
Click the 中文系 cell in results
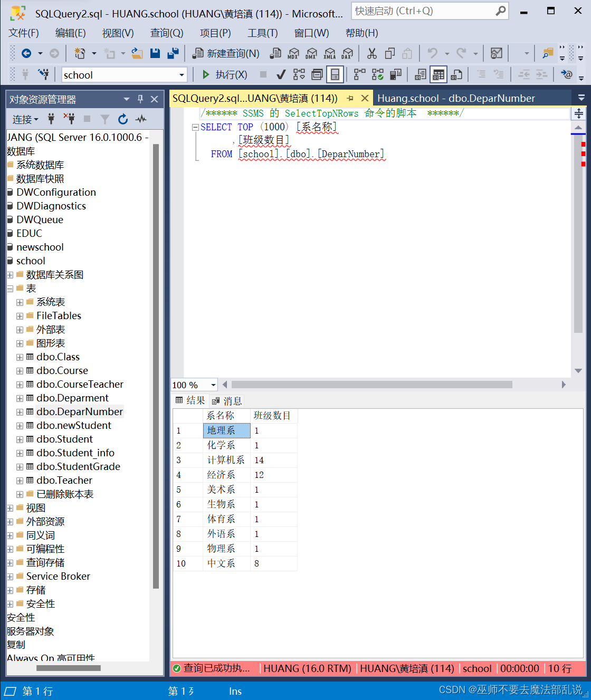pyautogui.click(x=226, y=564)
